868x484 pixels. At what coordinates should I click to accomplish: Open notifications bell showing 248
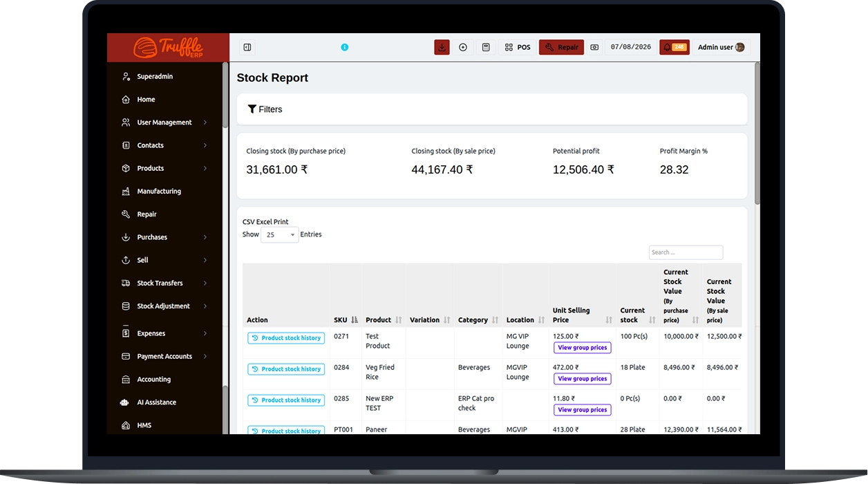674,47
